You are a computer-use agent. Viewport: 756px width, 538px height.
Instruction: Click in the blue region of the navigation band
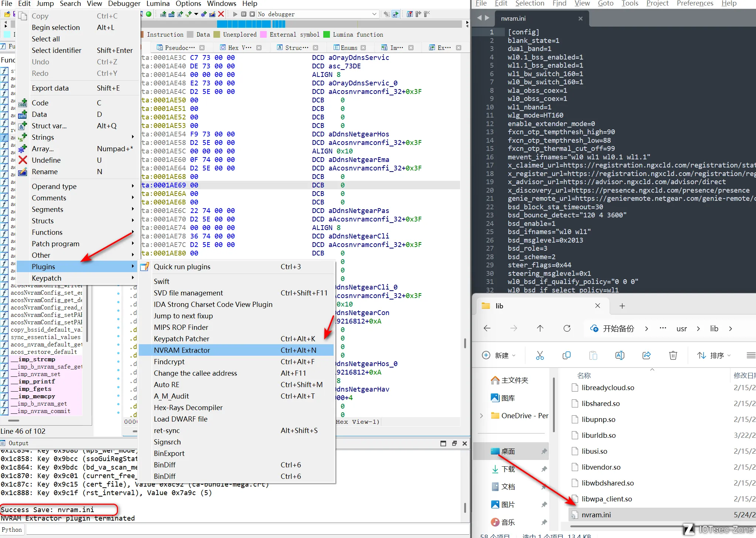[x=244, y=24]
